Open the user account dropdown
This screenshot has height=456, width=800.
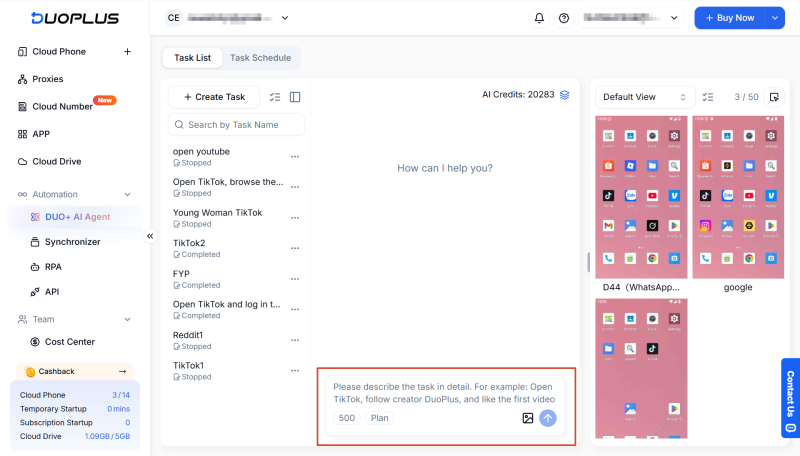(x=631, y=18)
